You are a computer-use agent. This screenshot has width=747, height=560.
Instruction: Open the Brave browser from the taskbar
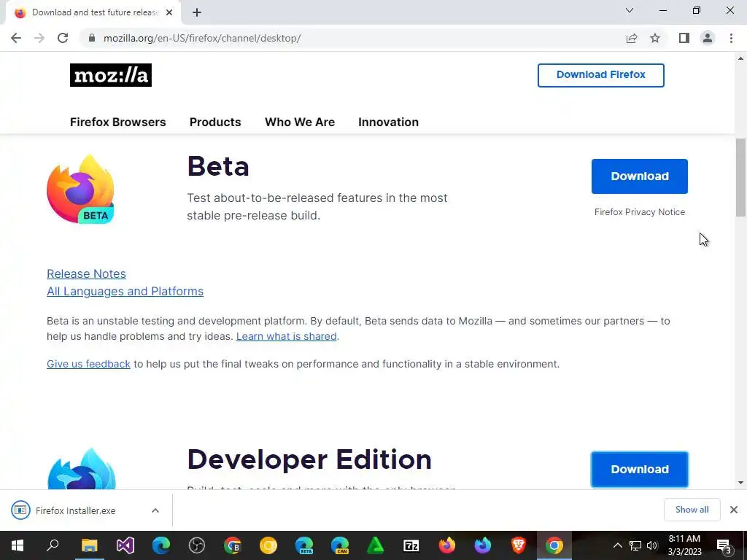pyautogui.click(x=519, y=545)
